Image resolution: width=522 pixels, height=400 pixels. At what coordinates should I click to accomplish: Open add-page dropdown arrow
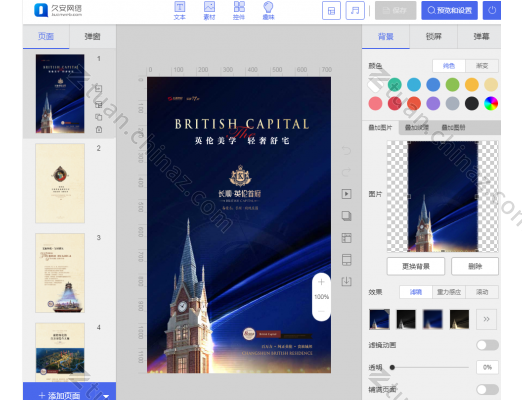(x=106, y=396)
